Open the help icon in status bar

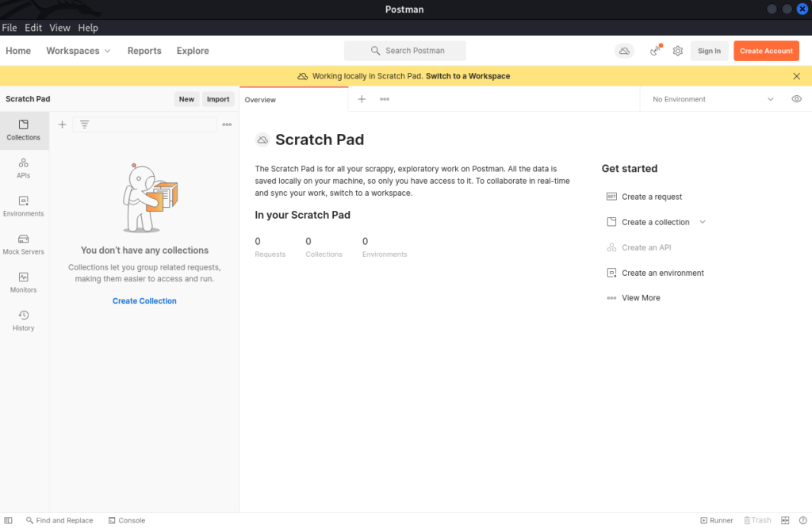pos(802,520)
